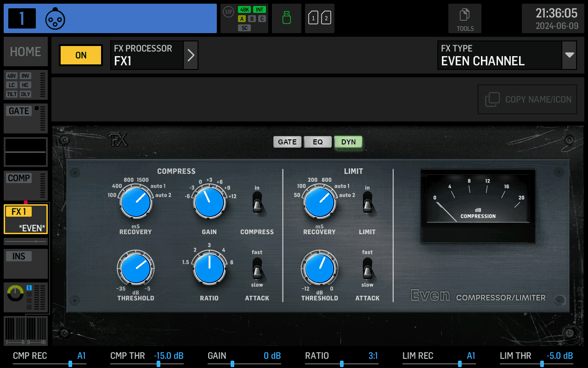Screen dimensions: 588x368
Task: Click the FX PROCESSOR FX1 field
Action: coord(147,55)
